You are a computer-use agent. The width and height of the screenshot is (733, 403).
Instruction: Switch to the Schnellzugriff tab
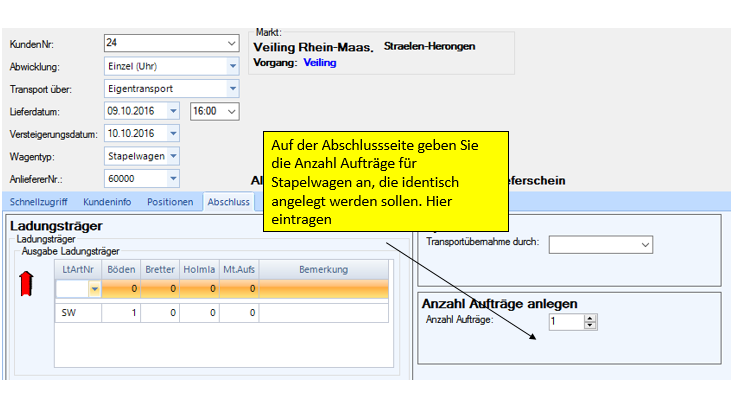pyautogui.click(x=40, y=202)
